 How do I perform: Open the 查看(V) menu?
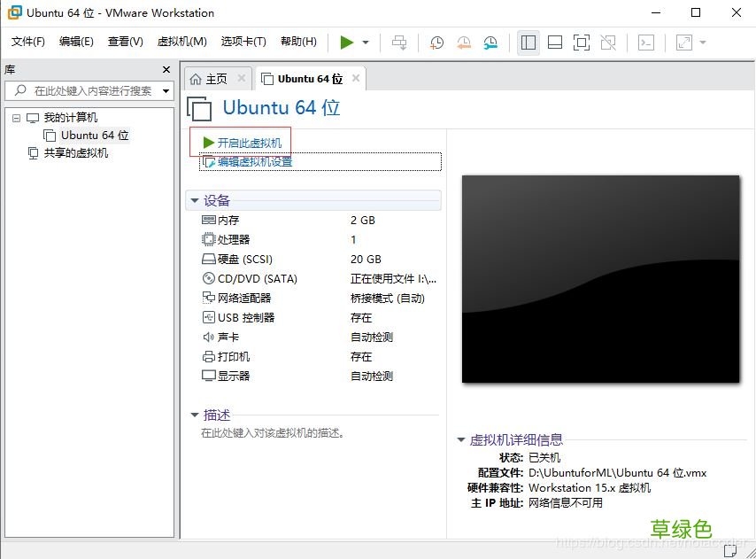tap(126, 42)
